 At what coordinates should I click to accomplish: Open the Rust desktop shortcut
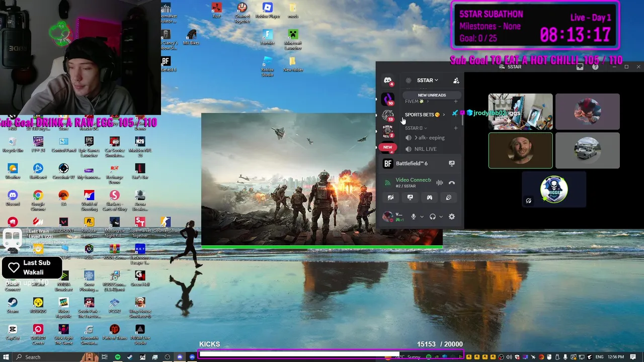click(x=216, y=10)
